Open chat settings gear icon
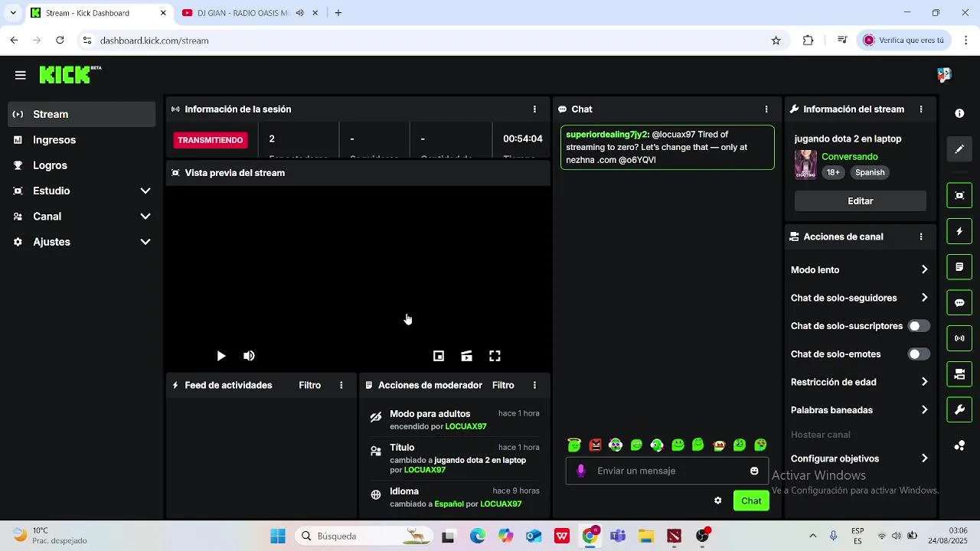Image resolution: width=980 pixels, height=551 pixels. click(717, 500)
